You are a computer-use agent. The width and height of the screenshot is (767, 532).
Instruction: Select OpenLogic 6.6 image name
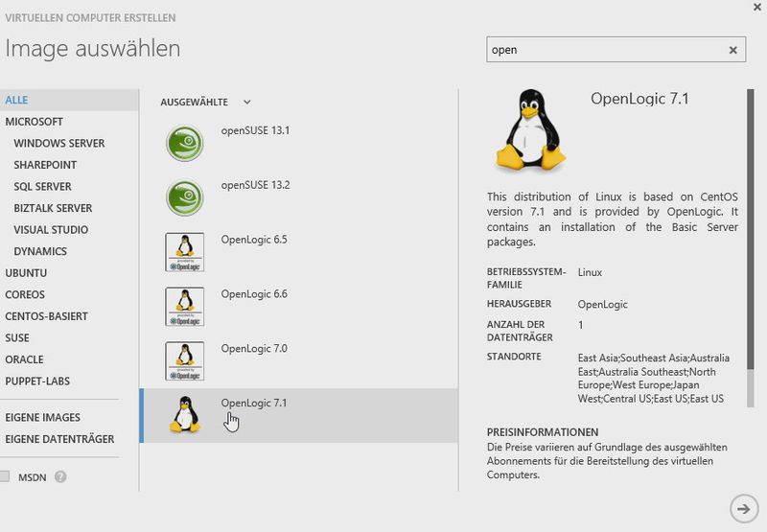(x=254, y=294)
